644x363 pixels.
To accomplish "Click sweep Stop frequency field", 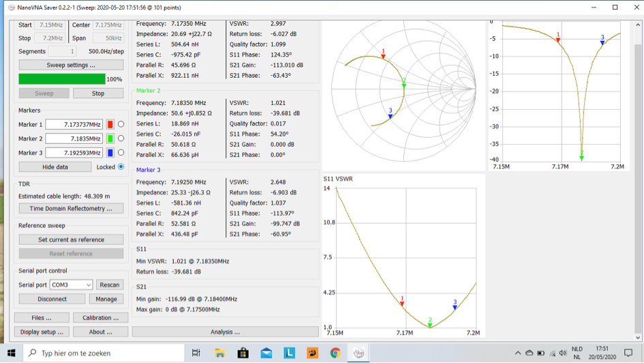I will [x=50, y=38].
